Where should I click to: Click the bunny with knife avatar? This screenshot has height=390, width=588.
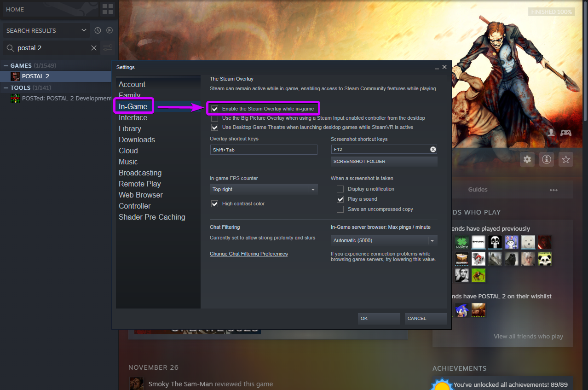512,242
